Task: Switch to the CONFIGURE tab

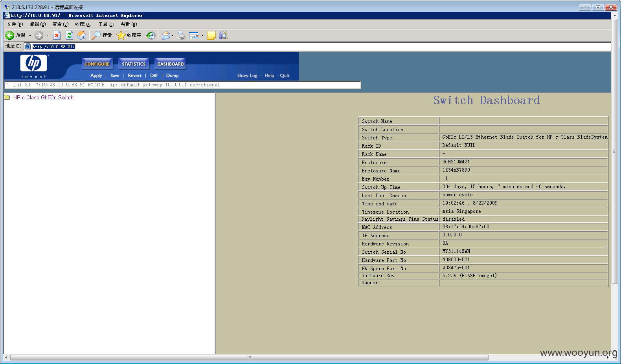Action: pos(97,64)
